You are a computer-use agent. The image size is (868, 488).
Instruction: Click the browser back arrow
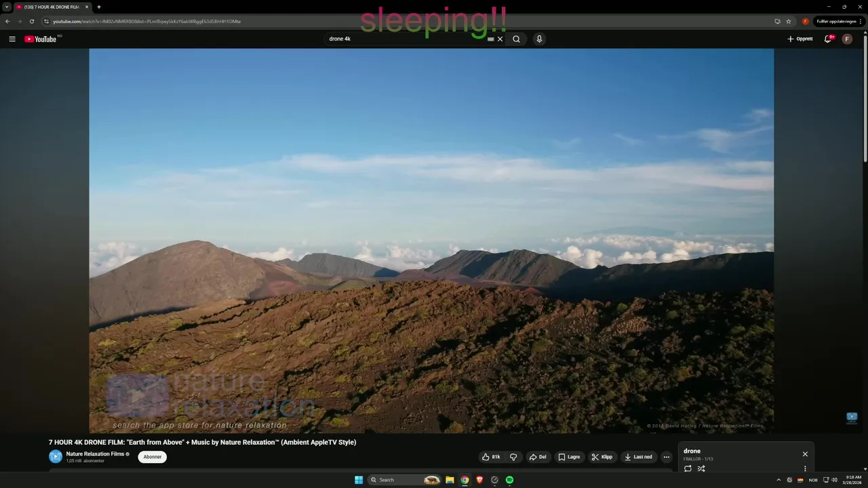[x=7, y=21]
